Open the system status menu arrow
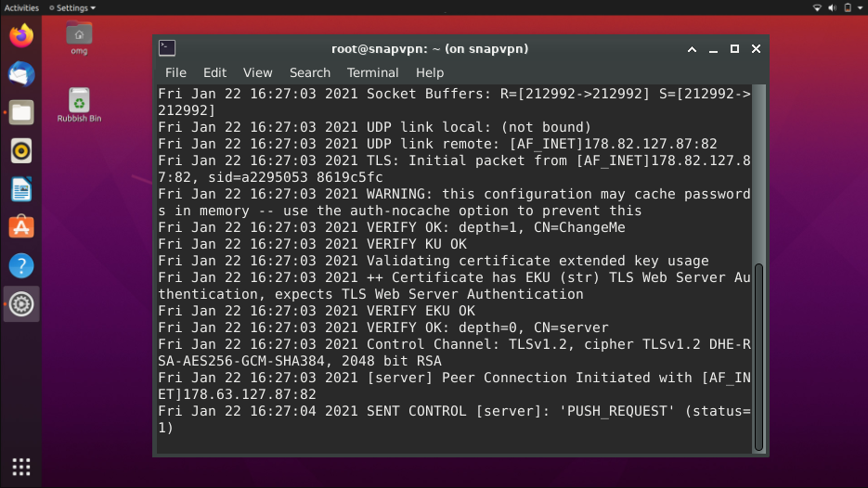This screenshot has width=868, height=488. 860,7
